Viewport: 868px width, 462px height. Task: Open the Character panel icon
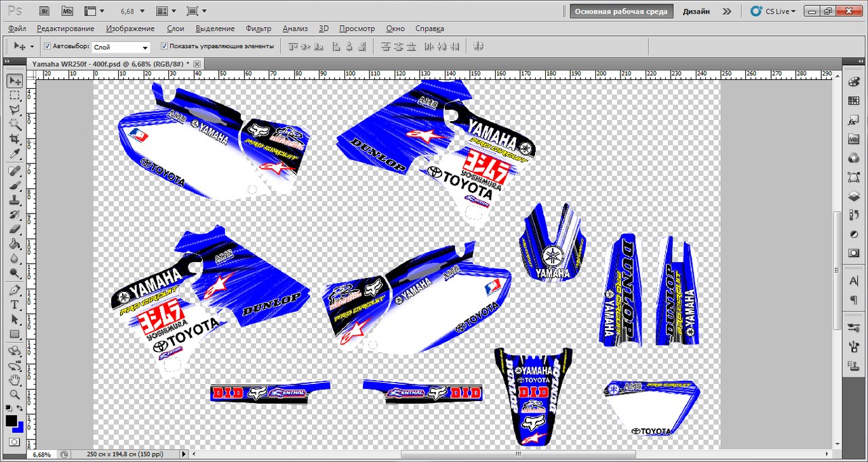click(854, 281)
